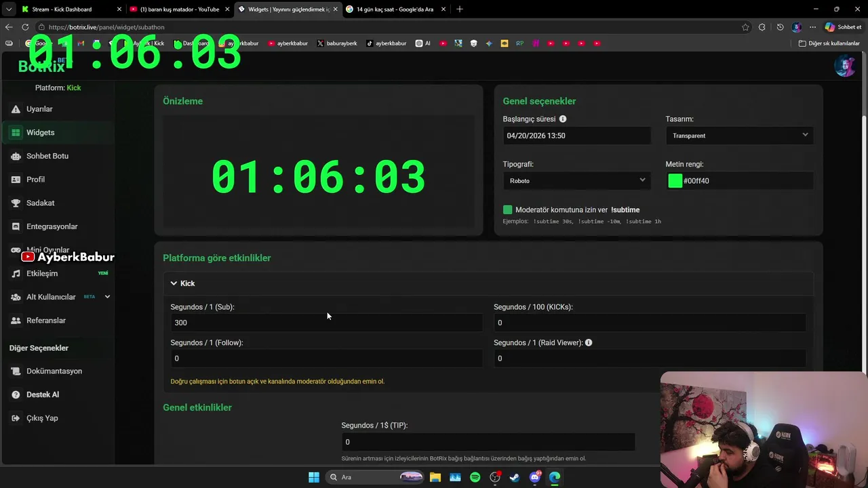Open Steam from the taskbar

[x=515, y=477]
